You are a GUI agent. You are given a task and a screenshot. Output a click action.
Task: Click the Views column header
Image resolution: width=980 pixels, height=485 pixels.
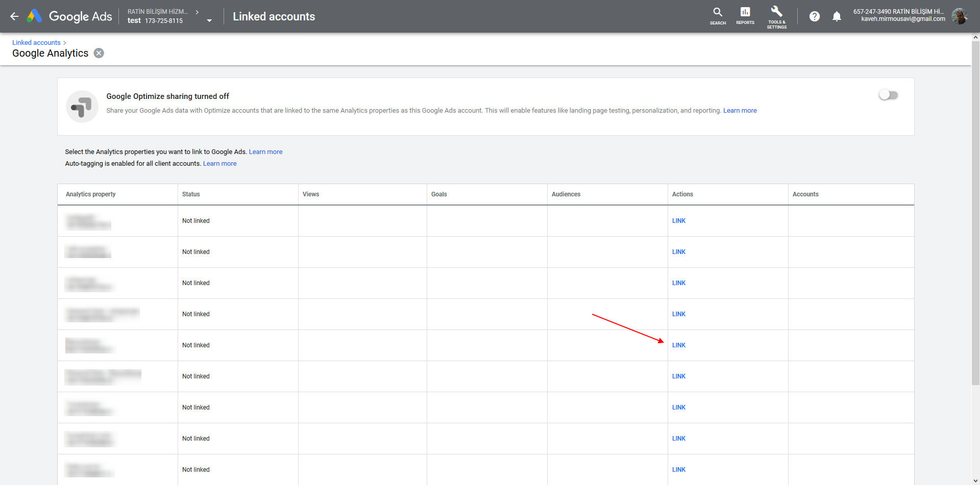tap(310, 194)
